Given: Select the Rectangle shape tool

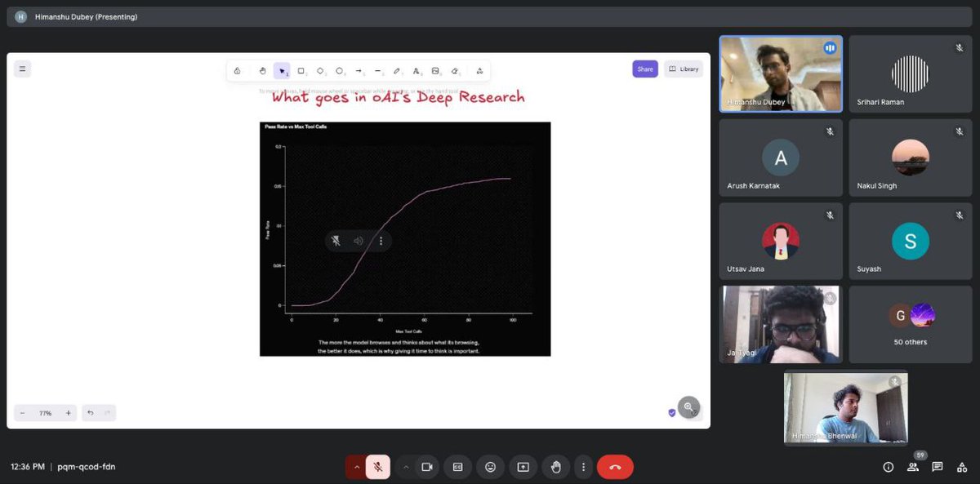Looking at the screenshot, I should [301, 71].
